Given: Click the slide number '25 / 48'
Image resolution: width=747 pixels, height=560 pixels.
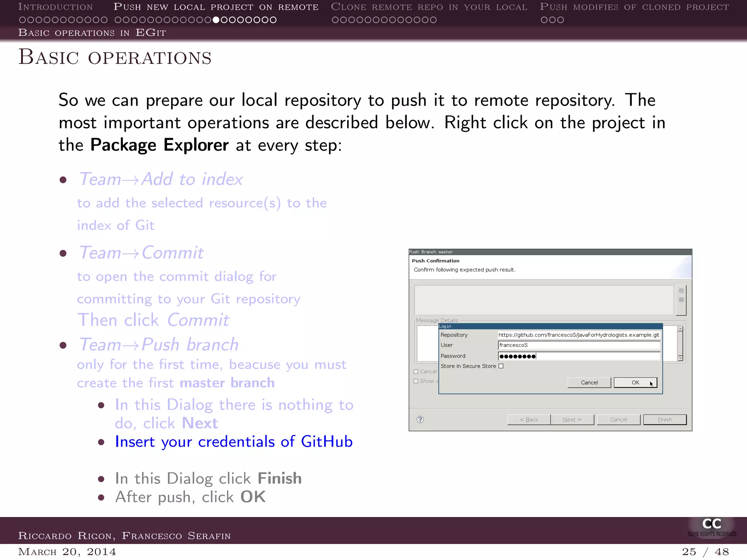Looking at the screenshot, I should click(x=705, y=552).
